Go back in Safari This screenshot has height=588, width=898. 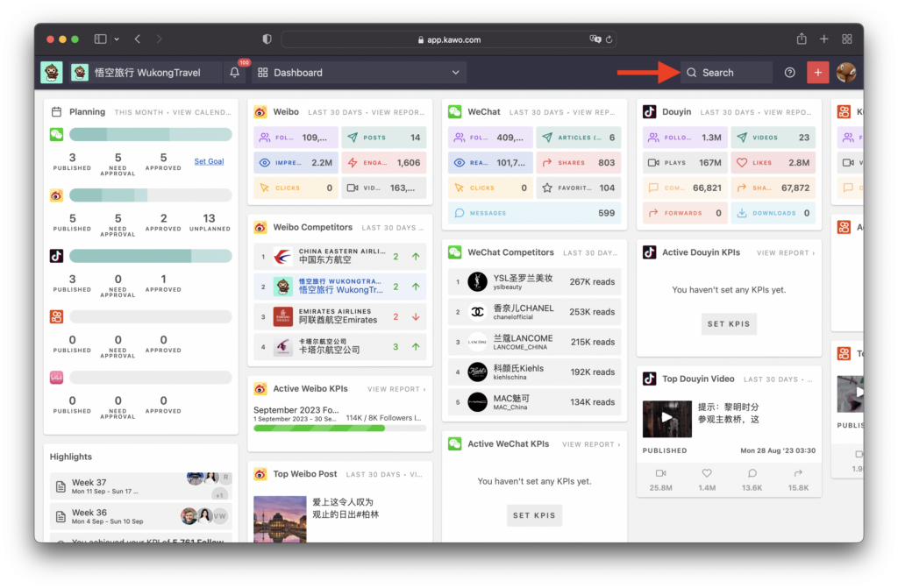pyautogui.click(x=138, y=39)
